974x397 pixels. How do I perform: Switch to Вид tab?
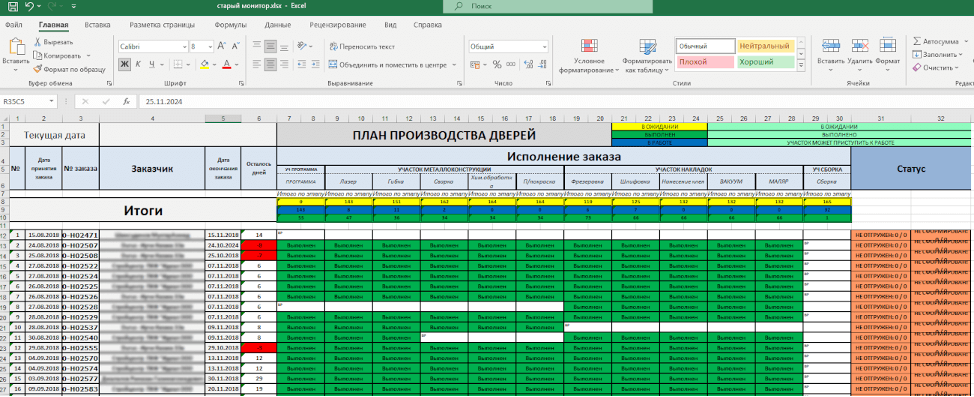point(390,25)
